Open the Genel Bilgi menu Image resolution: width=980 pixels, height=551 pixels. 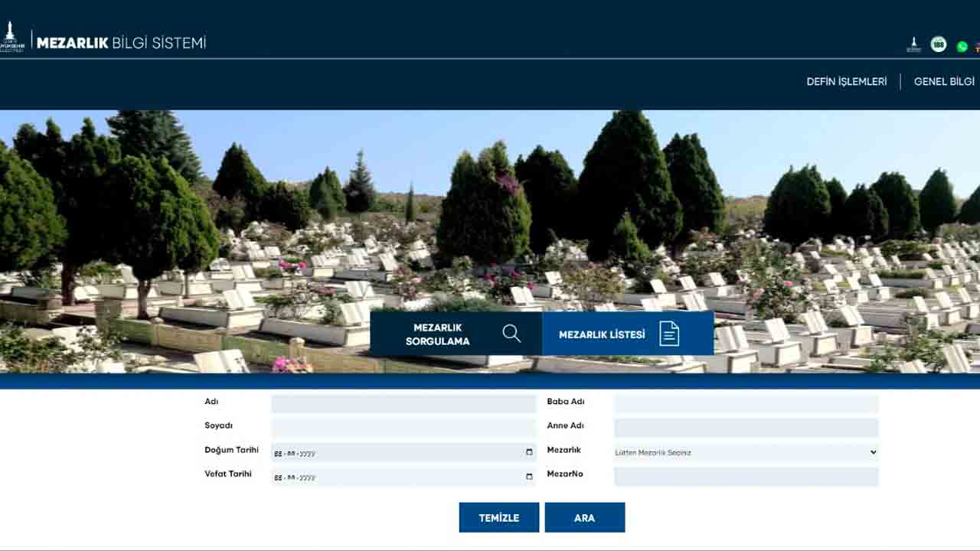[943, 82]
